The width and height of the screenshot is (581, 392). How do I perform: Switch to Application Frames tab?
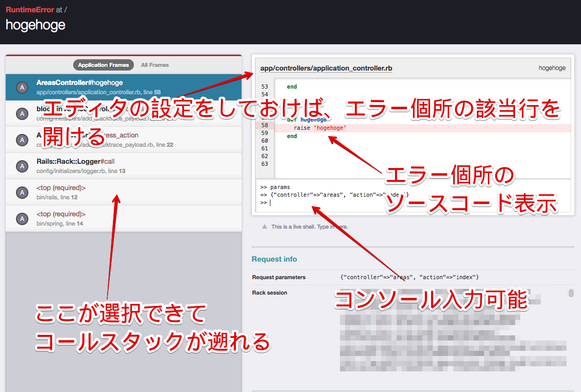(x=104, y=65)
